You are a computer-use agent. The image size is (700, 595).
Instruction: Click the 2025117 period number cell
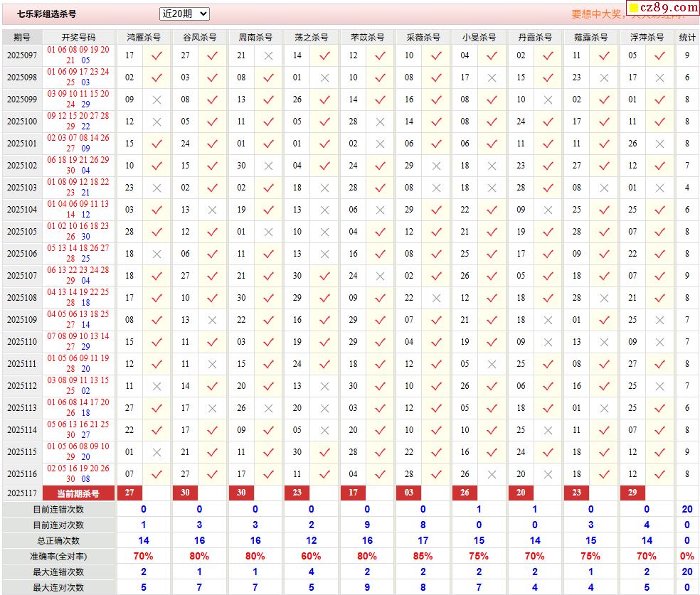click(x=22, y=493)
